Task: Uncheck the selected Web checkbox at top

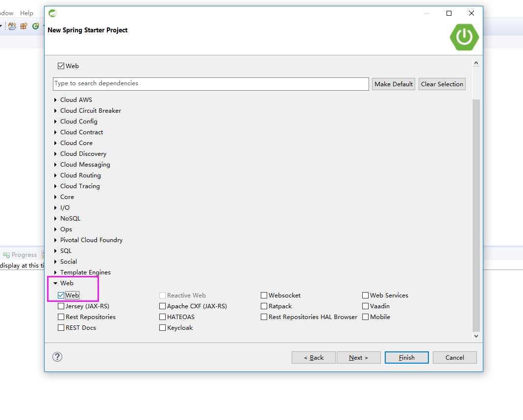Action: pyautogui.click(x=61, y=66)
